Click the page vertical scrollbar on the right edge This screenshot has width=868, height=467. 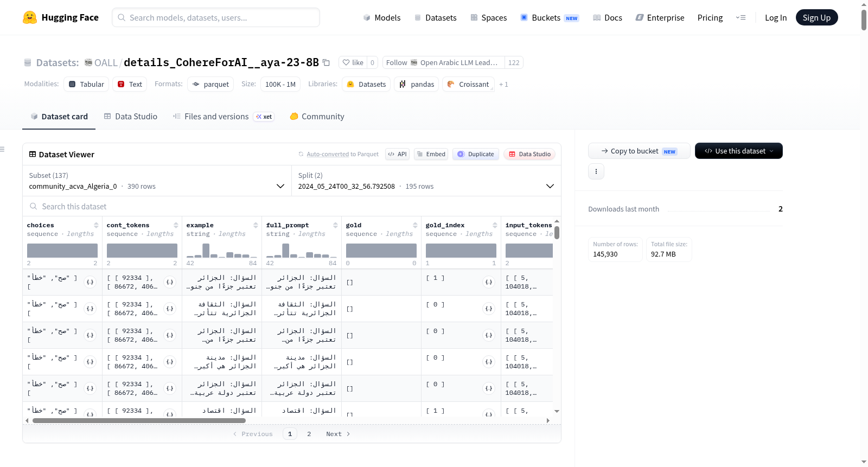pos(864,20)
